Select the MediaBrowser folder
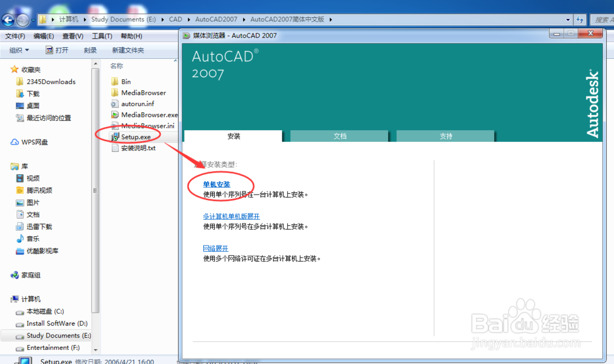This screenshot has width=614, height=364. coord(143,93)
